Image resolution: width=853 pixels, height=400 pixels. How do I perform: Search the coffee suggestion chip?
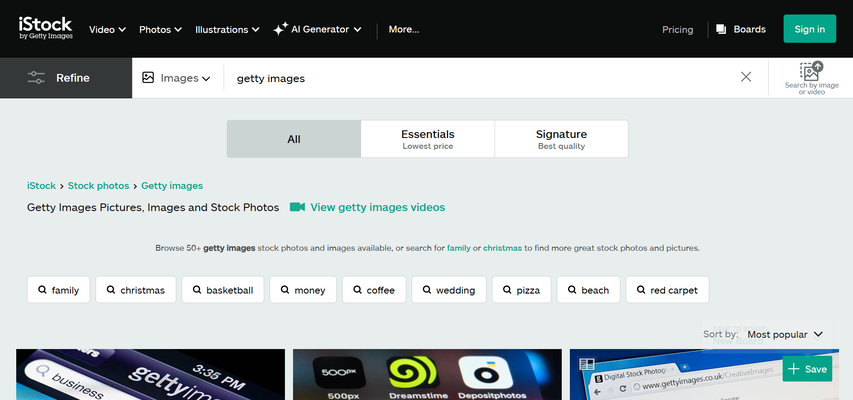click(374, 290)
